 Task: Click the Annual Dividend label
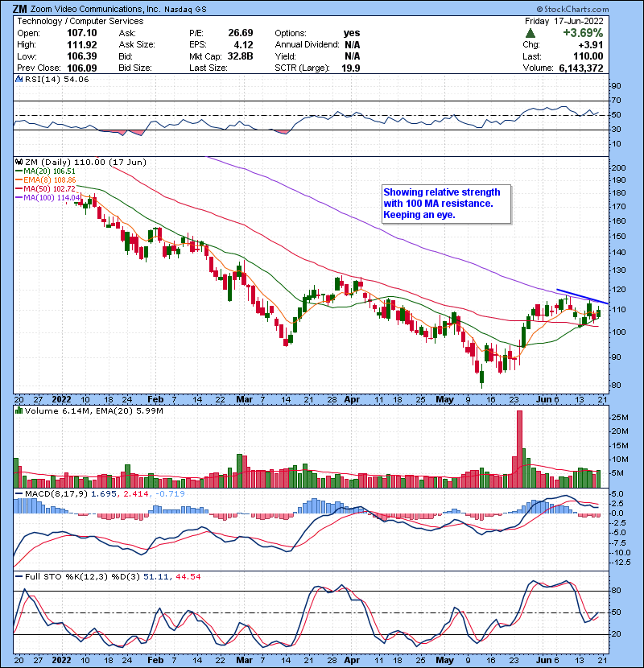307,45
